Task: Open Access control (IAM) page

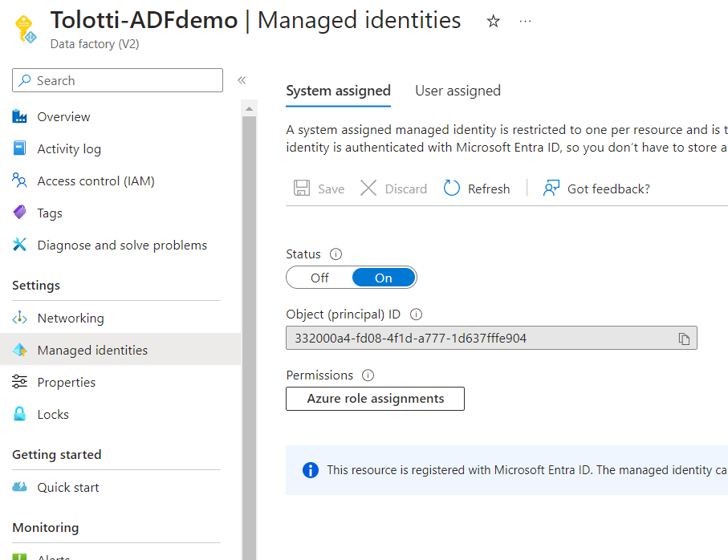Action: coord(96,181)
